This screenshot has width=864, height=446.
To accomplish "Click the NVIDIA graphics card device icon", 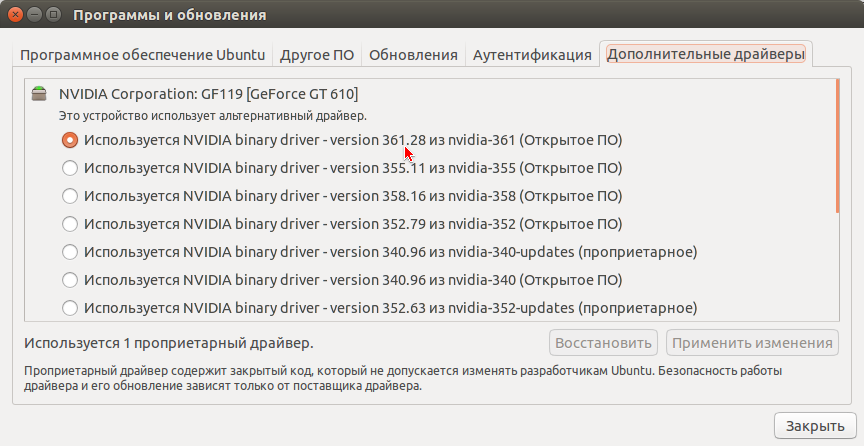I will [39, 94].
